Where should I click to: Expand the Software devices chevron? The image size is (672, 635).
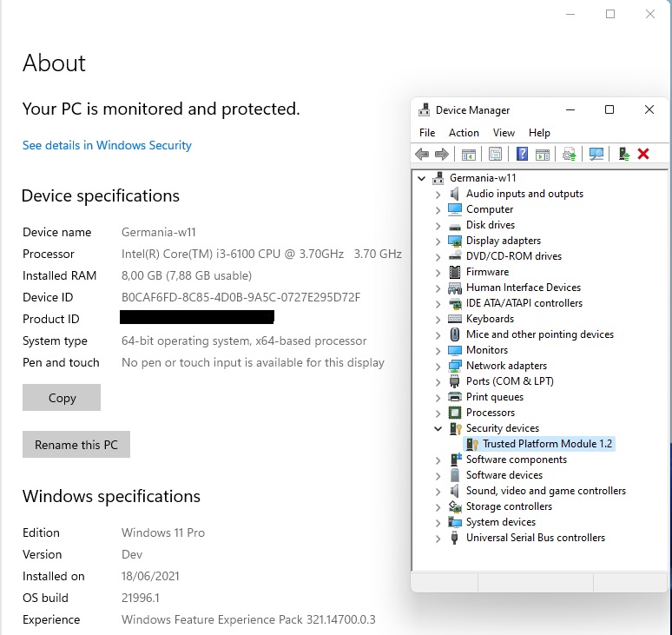point(438,476)
